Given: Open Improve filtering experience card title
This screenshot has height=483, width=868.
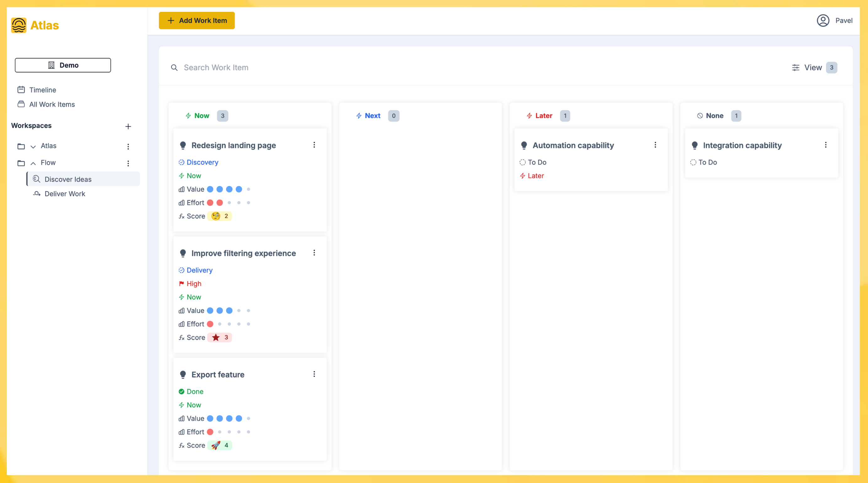Looking at the screenshot, I should click(243, 253).
